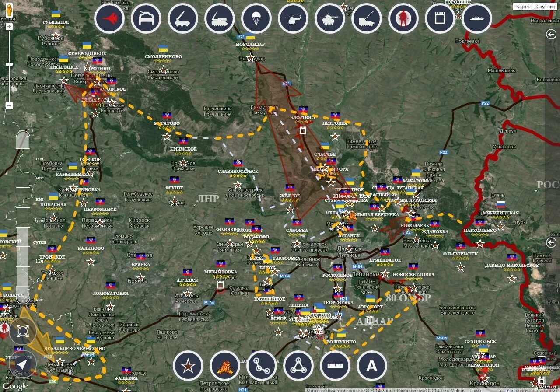
Task: Click the checkpoint square marker under БЛОКПОСТ
Action: click(302, 130)
